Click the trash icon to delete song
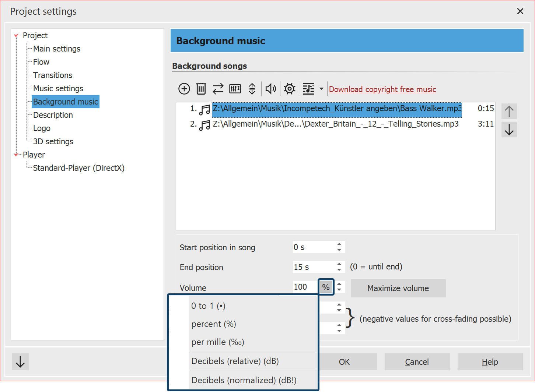The width and height of the screenshot is (535, 392). [x=201, y=89]
